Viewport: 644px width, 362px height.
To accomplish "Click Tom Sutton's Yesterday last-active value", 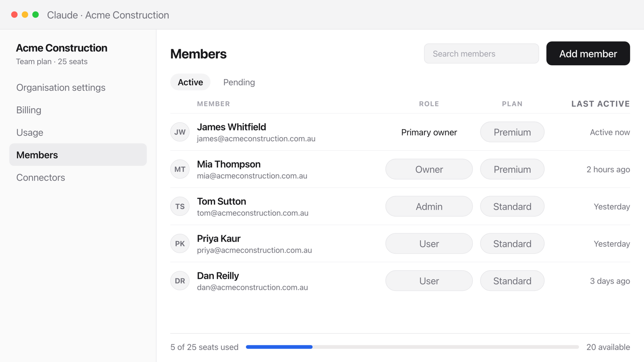I will click(x=612, y=207).
